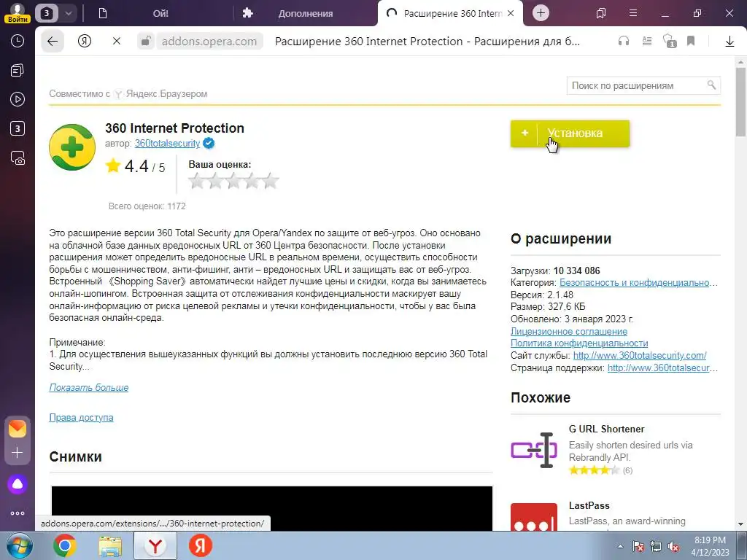Viewport: 747px width, 560px height.
Task: Open sidebar more options dots
Action: (18, 513)
